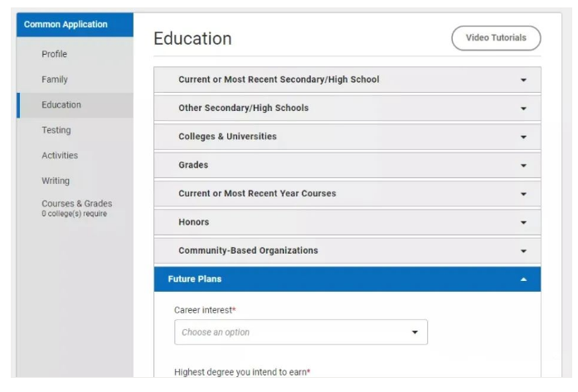Click the Honors section caret icon
The image size is (578, 392).
(x=523, y=223)
